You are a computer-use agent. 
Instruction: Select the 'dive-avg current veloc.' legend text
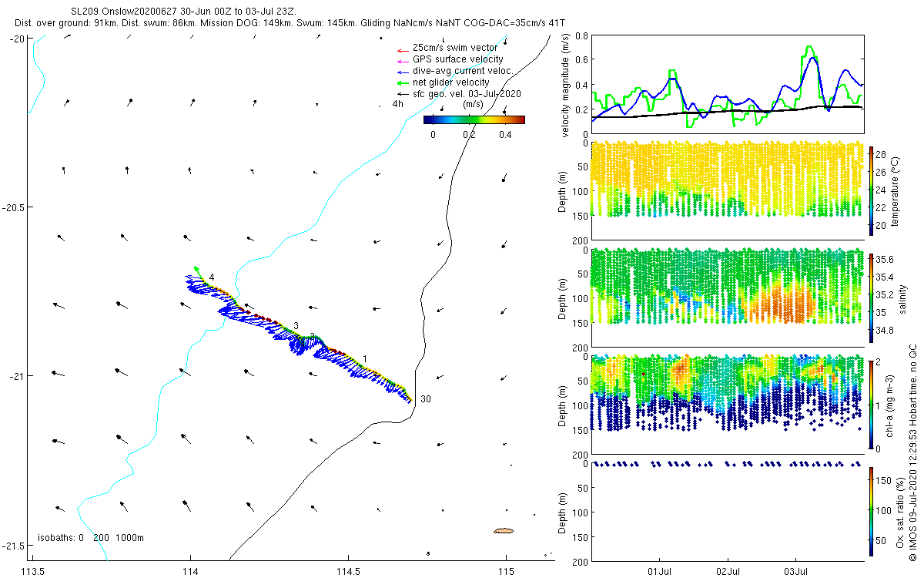462,71
